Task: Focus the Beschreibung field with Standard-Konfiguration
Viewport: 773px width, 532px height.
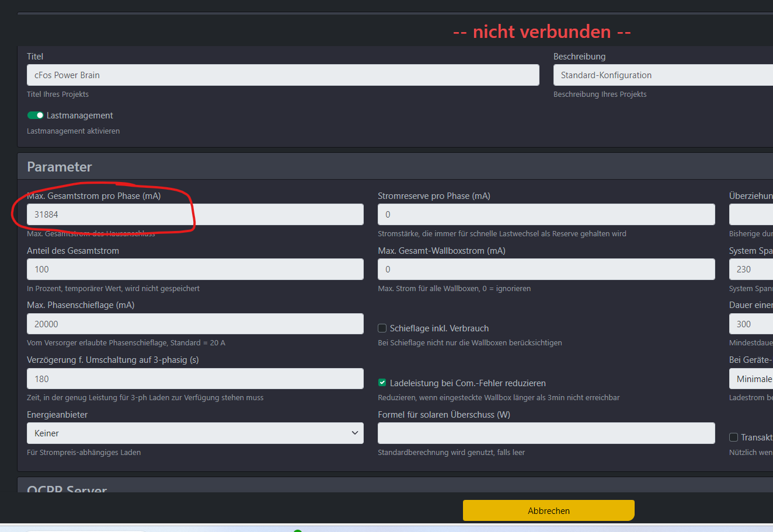Action: (x=663, y=75)
